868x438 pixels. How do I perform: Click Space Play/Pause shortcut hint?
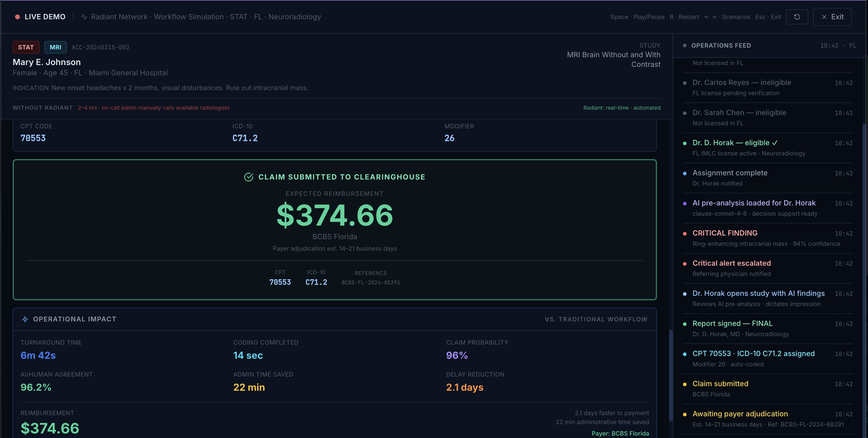[x=637, y=17]
